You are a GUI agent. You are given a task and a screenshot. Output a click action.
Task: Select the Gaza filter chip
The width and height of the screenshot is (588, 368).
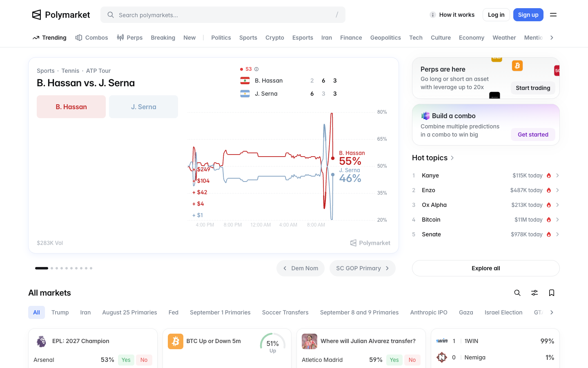click(466, 312)
